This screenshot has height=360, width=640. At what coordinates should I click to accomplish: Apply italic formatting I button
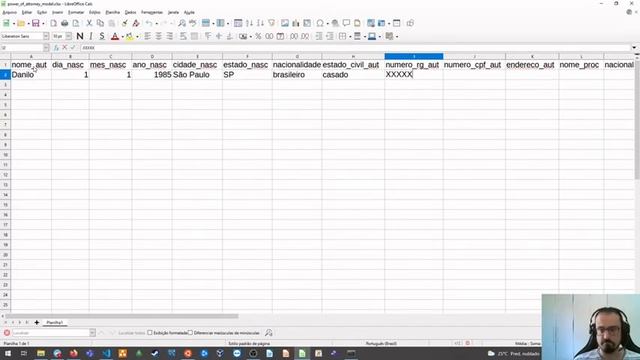91,36
